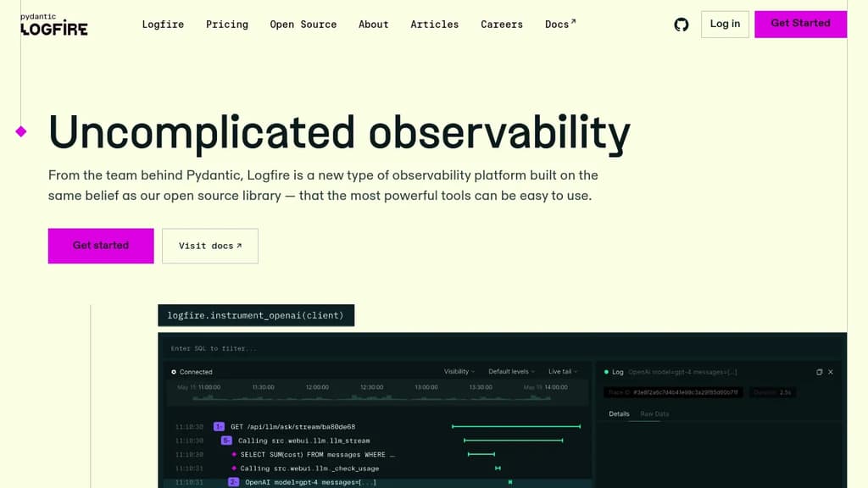
Task: Switch to the Raw Data tab
Action: (655, 413)
